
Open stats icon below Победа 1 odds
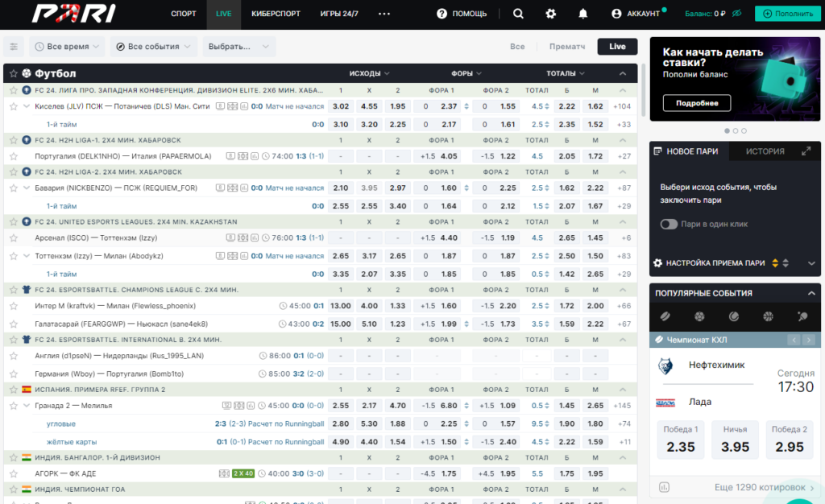point(664,488)
